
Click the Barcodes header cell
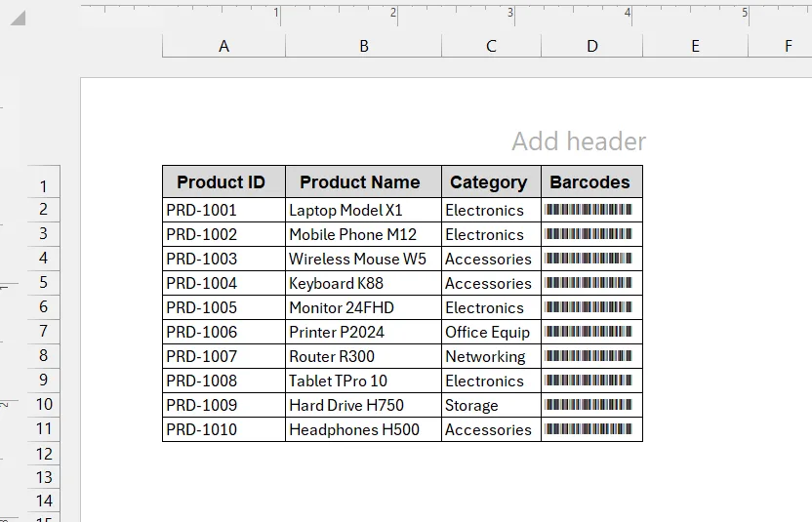click(x=591, y=181)
